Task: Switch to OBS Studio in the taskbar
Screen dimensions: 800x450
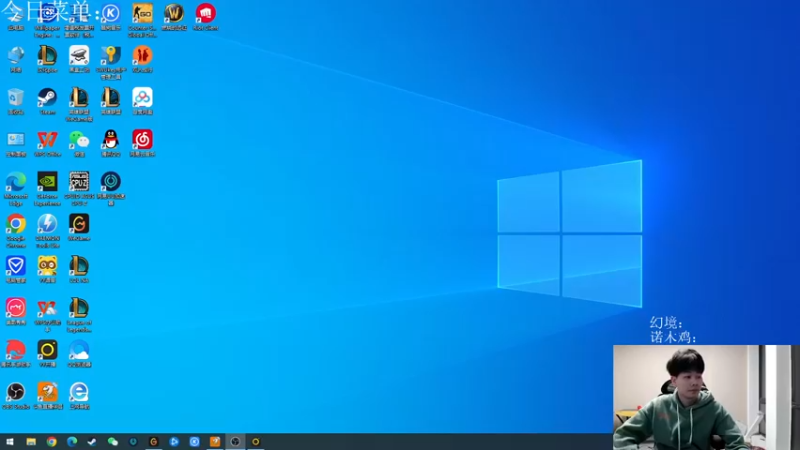Action: click(x=235, y=442)
